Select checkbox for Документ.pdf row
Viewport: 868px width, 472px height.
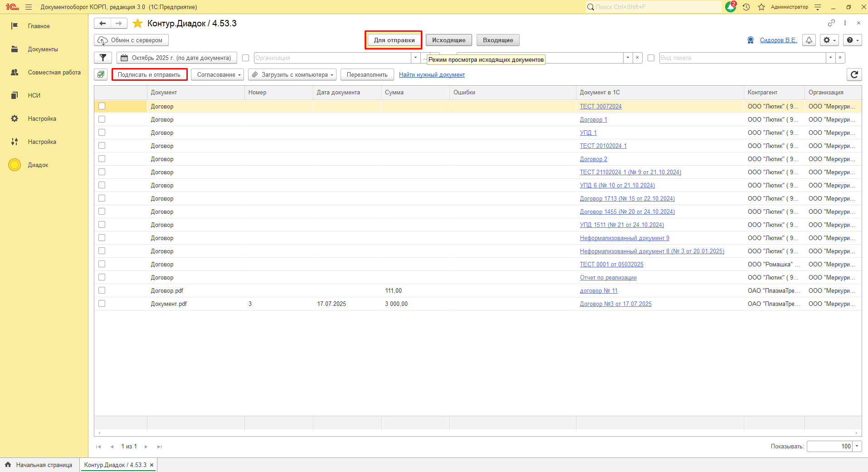tap(102, 304)
